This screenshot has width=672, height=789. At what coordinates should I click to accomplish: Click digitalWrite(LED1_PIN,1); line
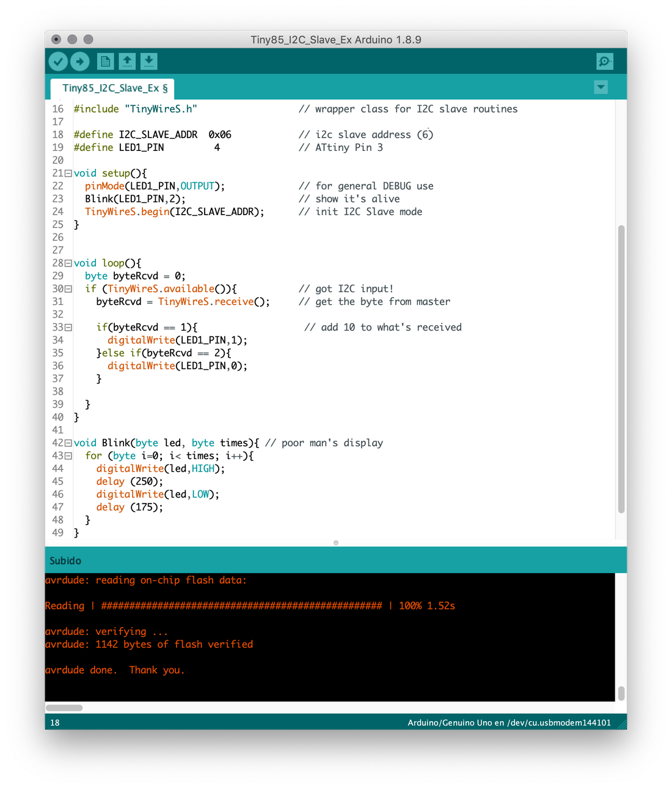pyautogui.click(x=177, y=340)
